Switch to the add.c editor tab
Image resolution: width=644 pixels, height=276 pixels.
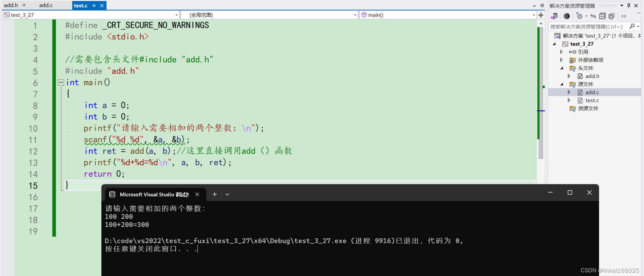[46, 5]
